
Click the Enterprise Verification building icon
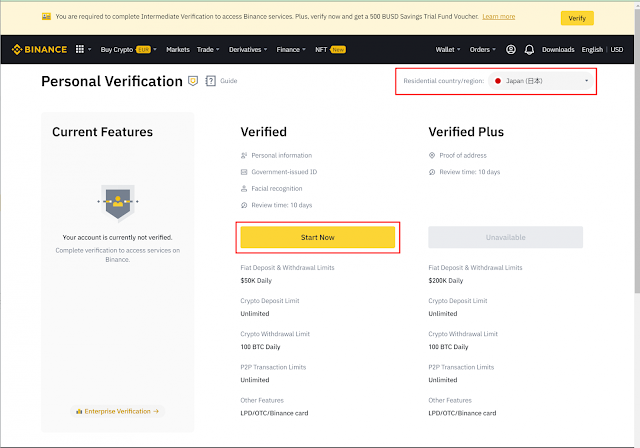click(79, 411)
